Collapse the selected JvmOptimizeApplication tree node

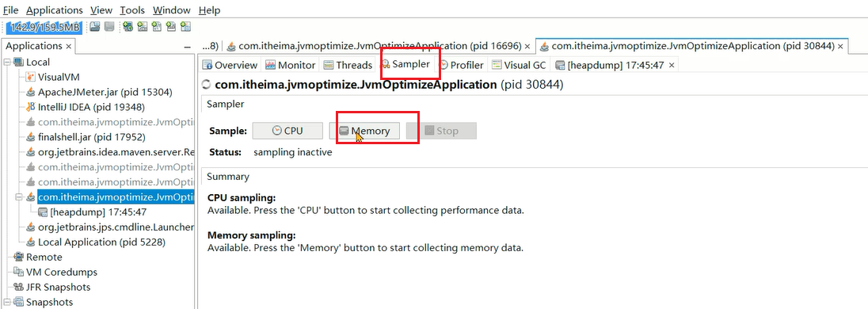point(18,196)
